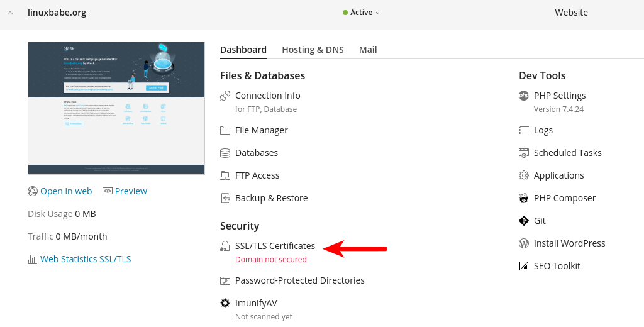Image resolution: width=644 pixels, height=327 pixels.
Task: Collapse the linuxbabe.org domain row
Action: [10, 13]
